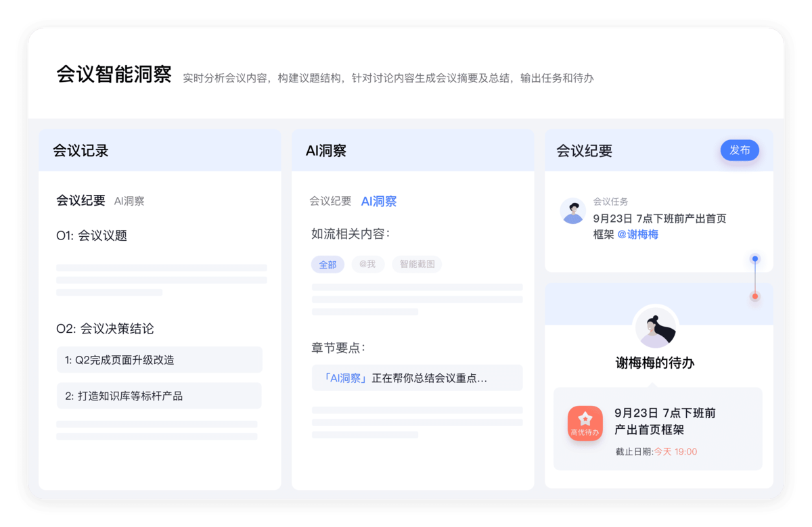The width and height of the screenshot is (812, 527).
Task: Click the 发布 publish button
Action: pyautogui.click(x=740, y=150)
